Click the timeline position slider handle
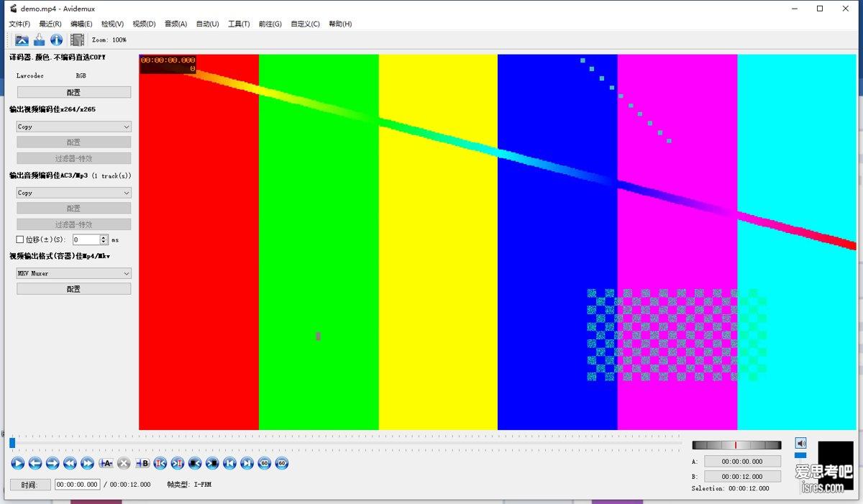This screenshot has height=504, width=863. point(12,443)
